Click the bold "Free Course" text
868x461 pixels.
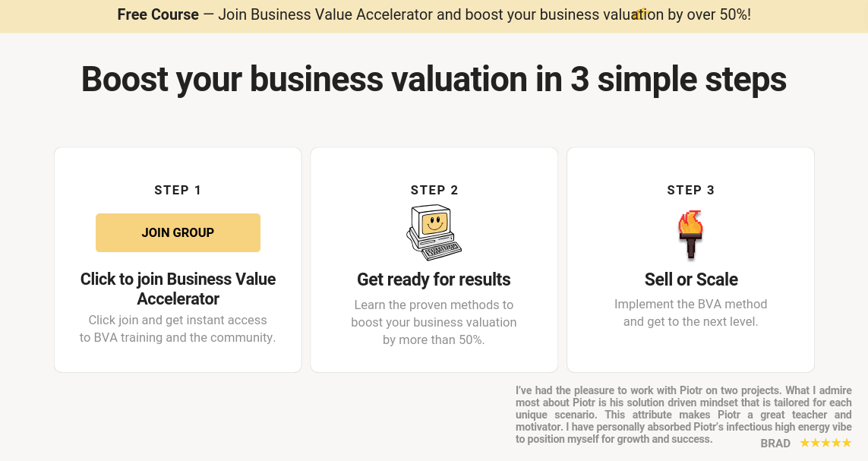pos(158,14)
